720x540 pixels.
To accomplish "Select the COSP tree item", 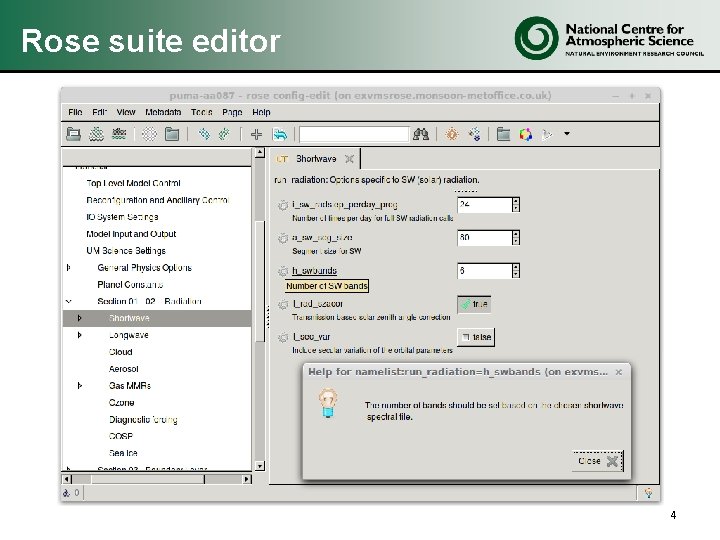I will (121, 436).
